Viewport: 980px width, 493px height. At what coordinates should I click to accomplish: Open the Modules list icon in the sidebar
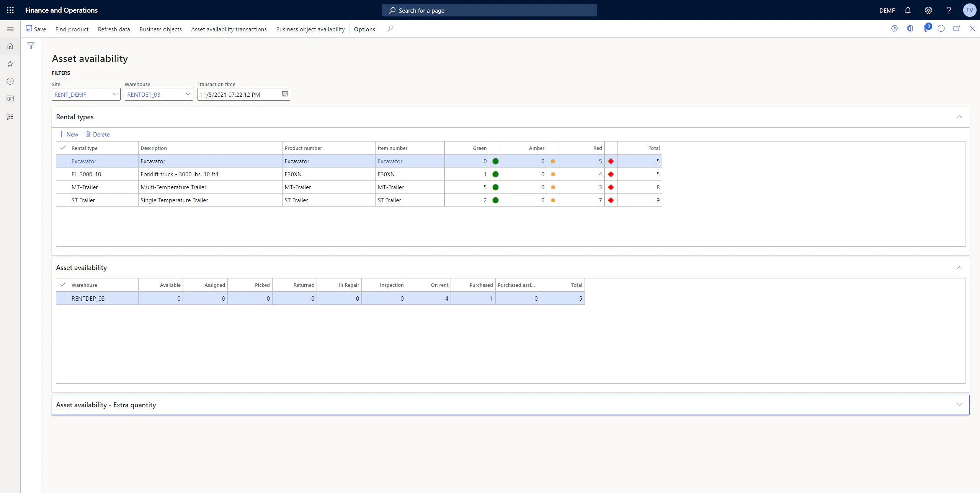10,117
